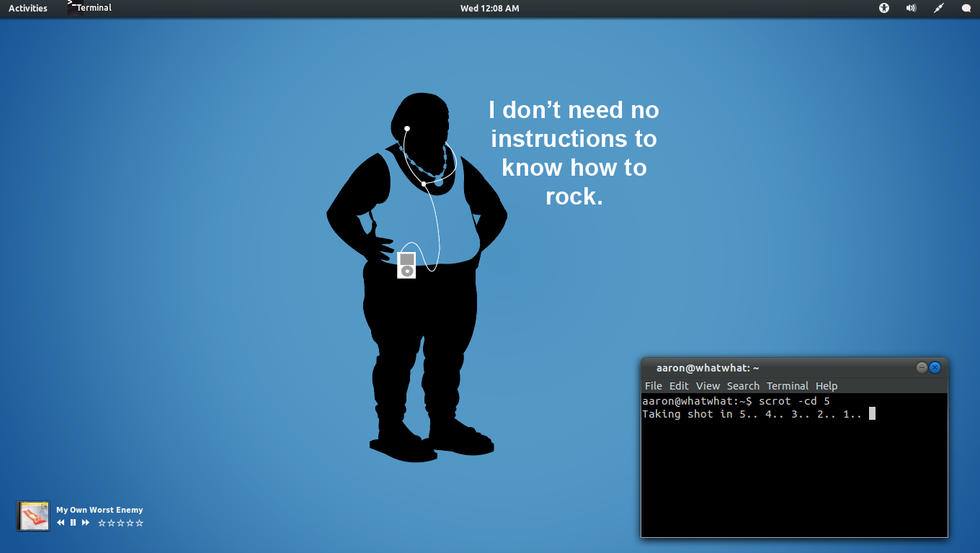
Task: Open the Help menu in terminal
Action: point(827,386)
